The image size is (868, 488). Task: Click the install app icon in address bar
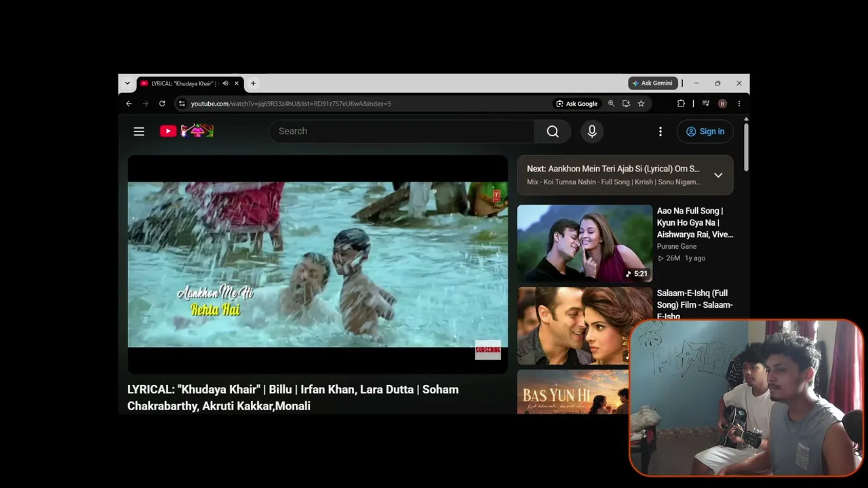click(626, 104)
